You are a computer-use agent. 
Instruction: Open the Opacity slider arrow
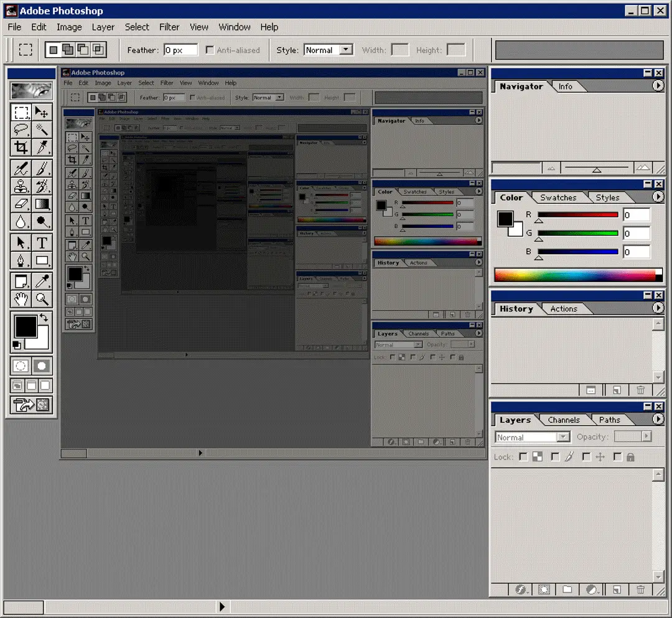click(646, 436)
